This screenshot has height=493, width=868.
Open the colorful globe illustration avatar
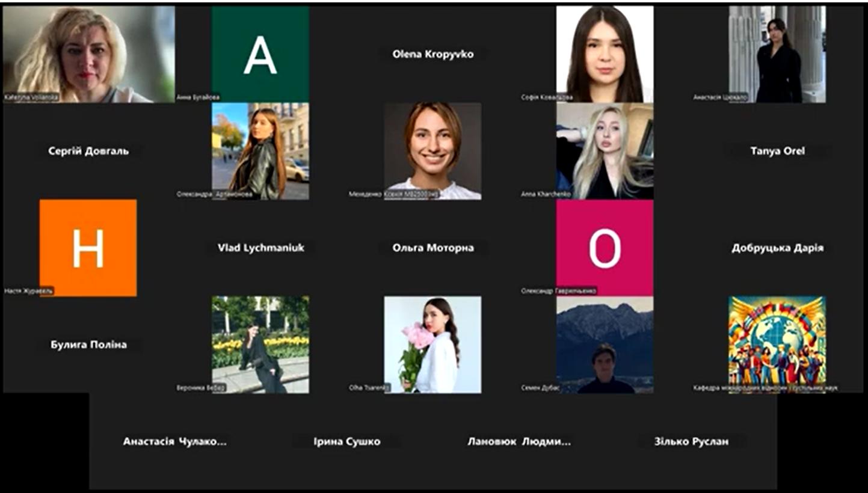(x=777, y=344)
